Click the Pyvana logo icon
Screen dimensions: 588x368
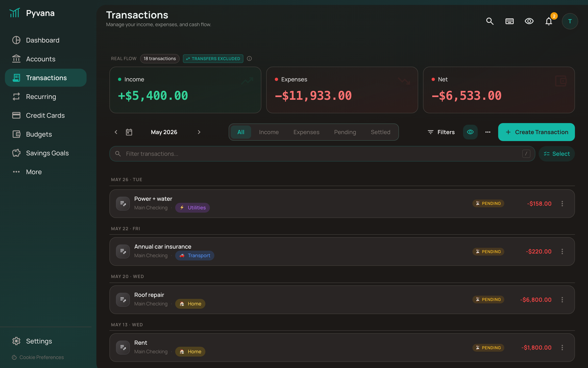14,13
